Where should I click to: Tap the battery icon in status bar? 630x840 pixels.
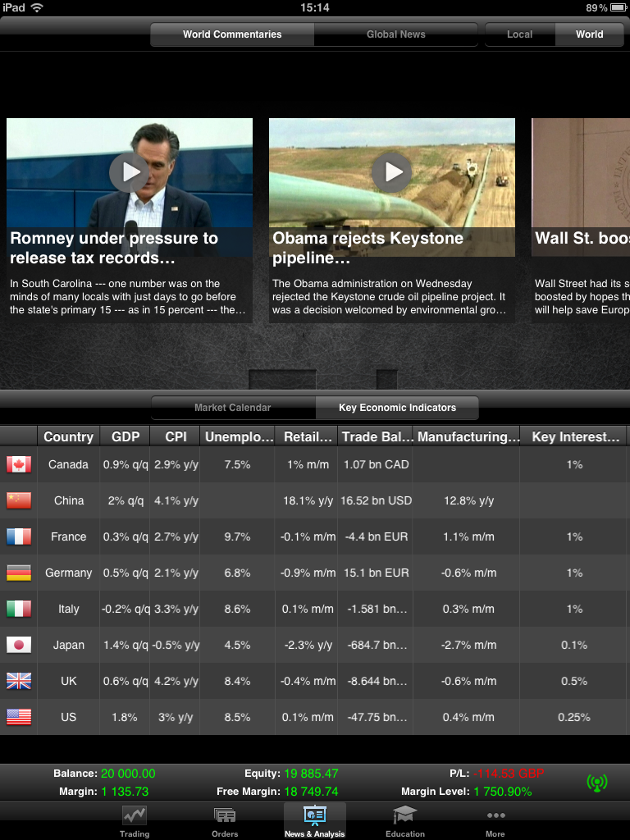coord(619,7)
